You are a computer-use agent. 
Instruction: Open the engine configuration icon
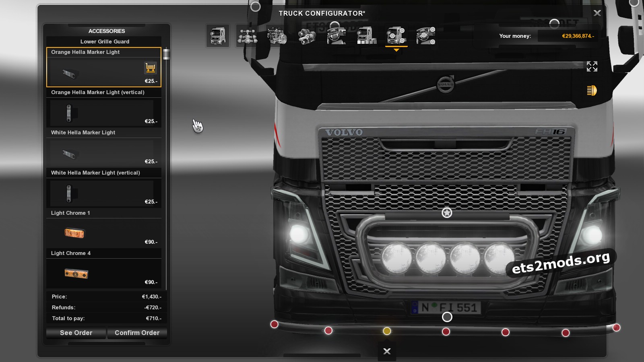[x=277, y=36]
